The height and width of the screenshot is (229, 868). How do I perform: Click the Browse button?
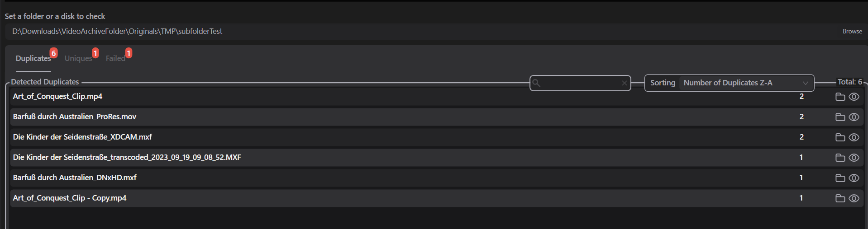tap(852, 32)
